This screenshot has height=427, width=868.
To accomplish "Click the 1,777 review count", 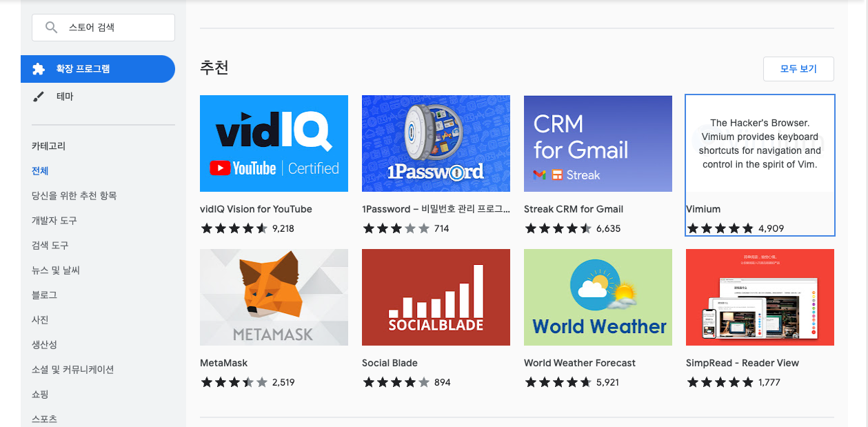I will click(769, 382).
